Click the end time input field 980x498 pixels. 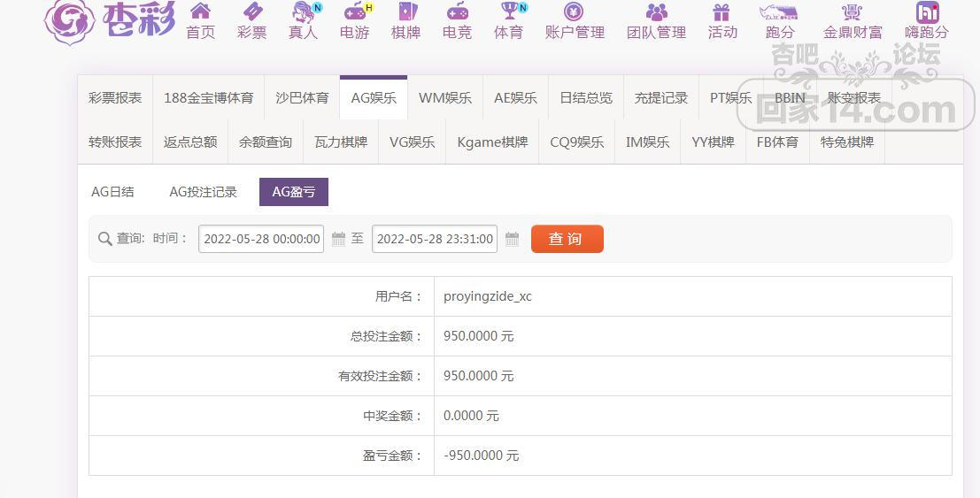coord(435,239)
